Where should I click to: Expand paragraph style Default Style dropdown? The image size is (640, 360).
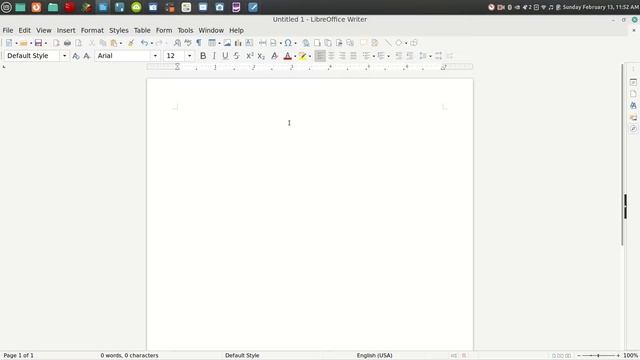point(64,56)
